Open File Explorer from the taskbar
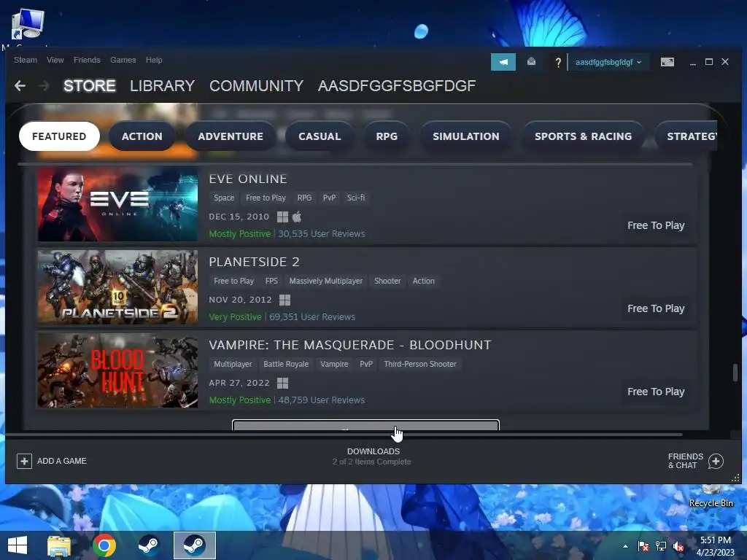The width and height of the screenshot is (747, 560). coord(59,545)
